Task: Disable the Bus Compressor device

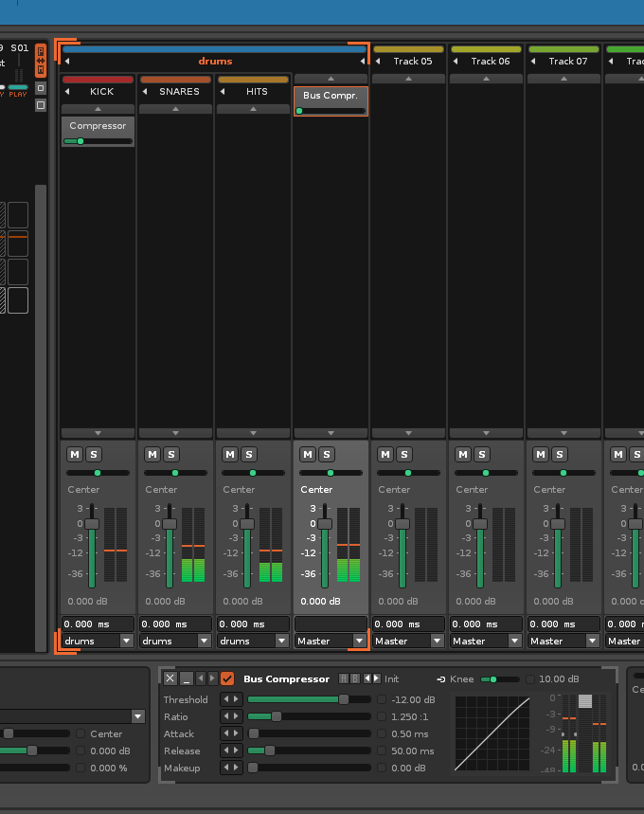Action: [x=227, y=678]
